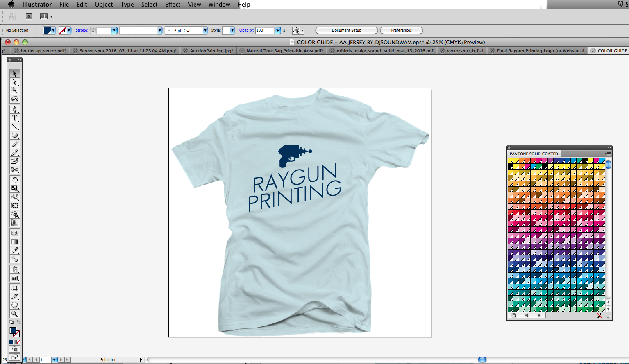Open the 2 pt. Oval brush dropdown
The height and width of the screenshot is (364, 629).
click(x=205, y=30)
